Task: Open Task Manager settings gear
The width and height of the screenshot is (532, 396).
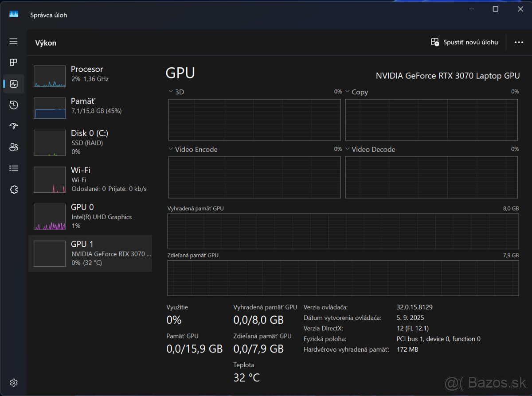Action: [14, 382]
